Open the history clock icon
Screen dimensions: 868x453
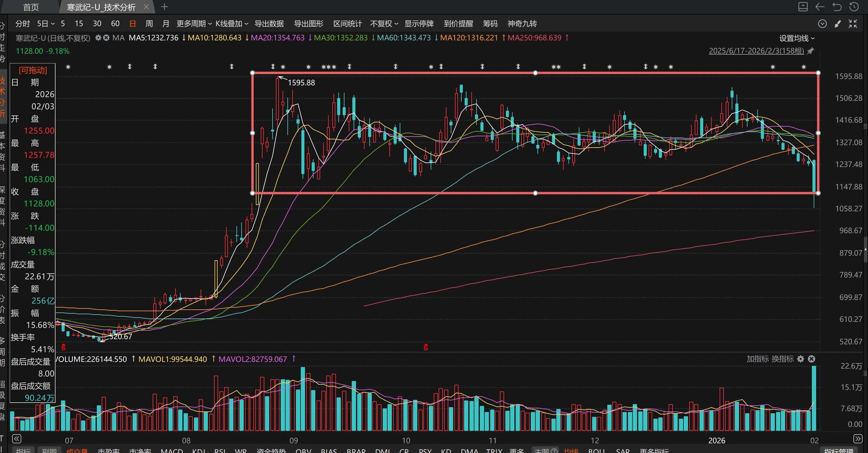[854, 7]
